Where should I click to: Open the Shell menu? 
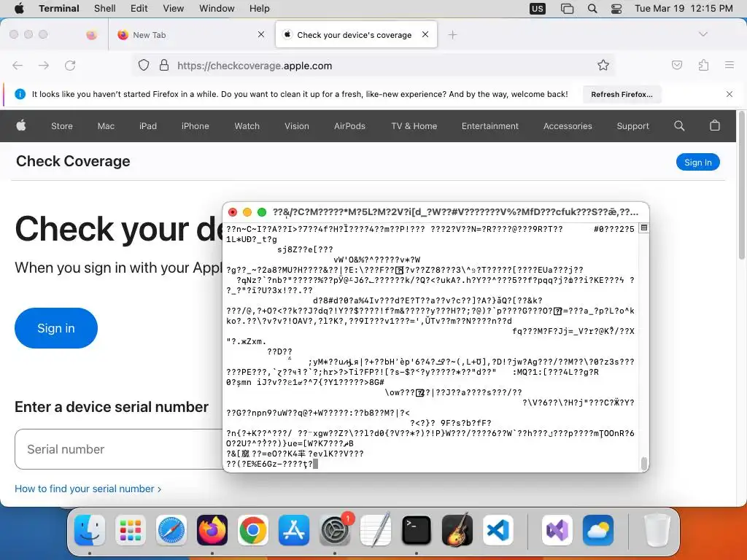point(104,8)
